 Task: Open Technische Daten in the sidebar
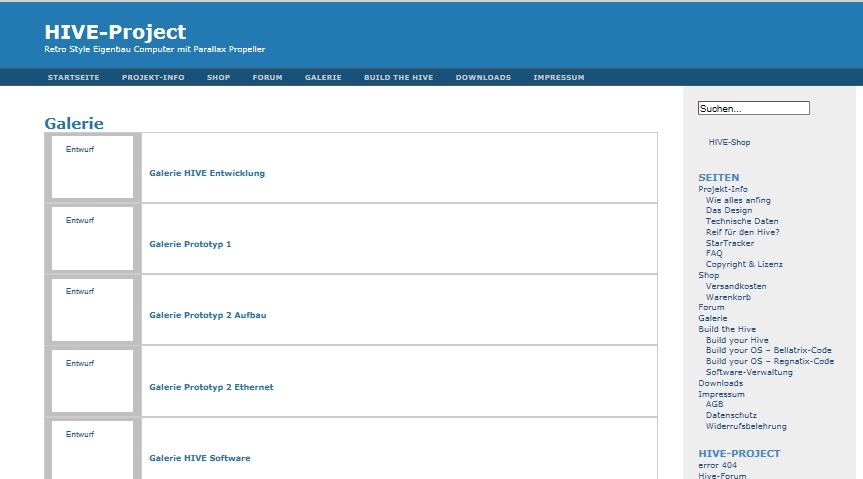click(x=741, y=221)
